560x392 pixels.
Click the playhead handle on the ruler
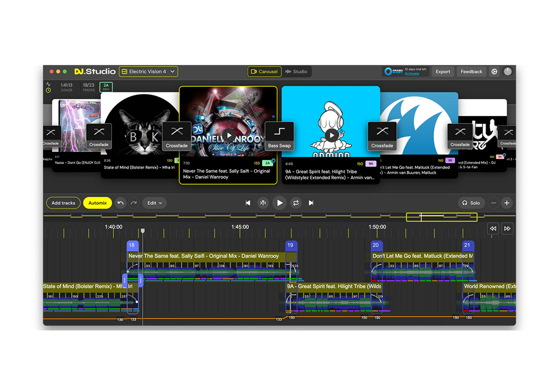(x=142, y=231)
